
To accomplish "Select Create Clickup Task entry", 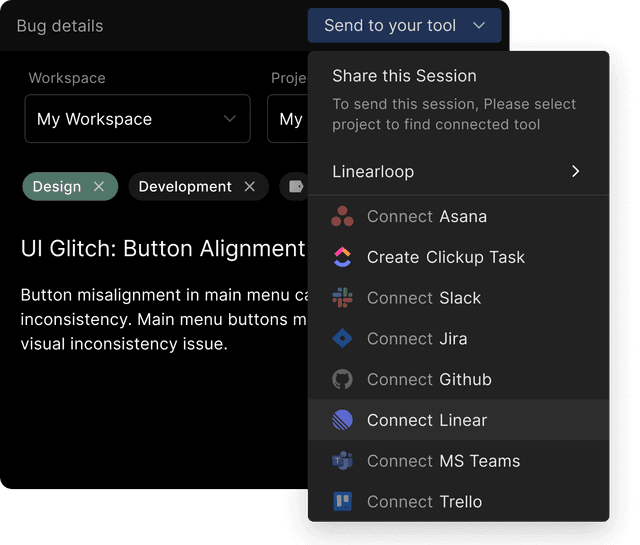I will [x=458, y=257].
